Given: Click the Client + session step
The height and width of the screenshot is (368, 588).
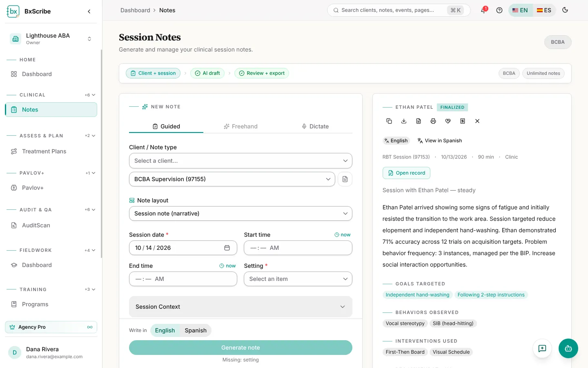Looking at the screenshot, I should pyautogui.click(x=153, y=73).
